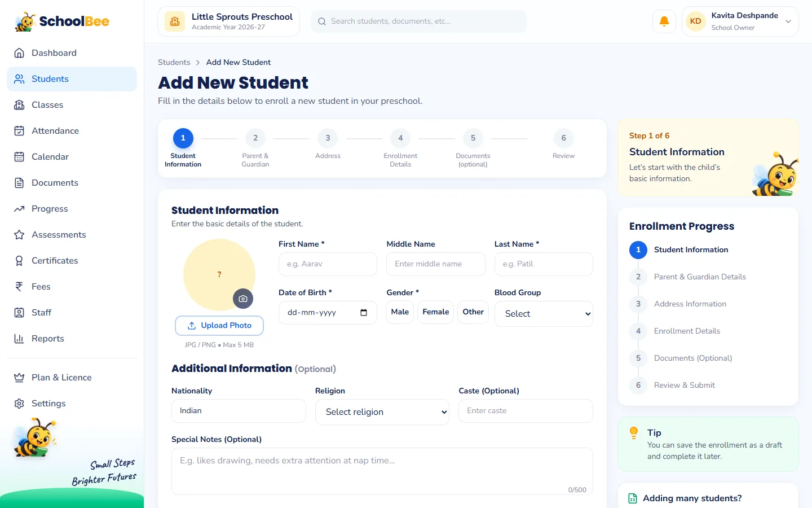Click Review & Submit in Enrollment Progress
Screen dimensions: 812x508
[684, 386]
